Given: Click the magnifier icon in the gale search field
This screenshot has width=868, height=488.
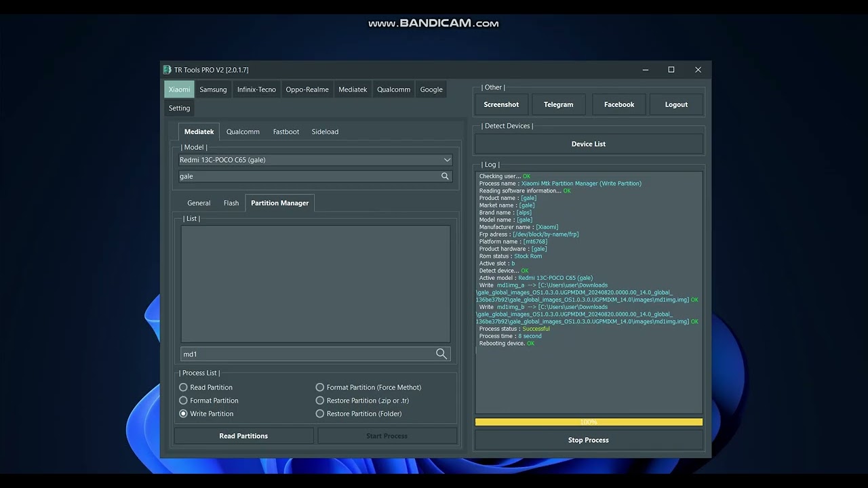Looking at the screenshot, I should coord(445,176).
